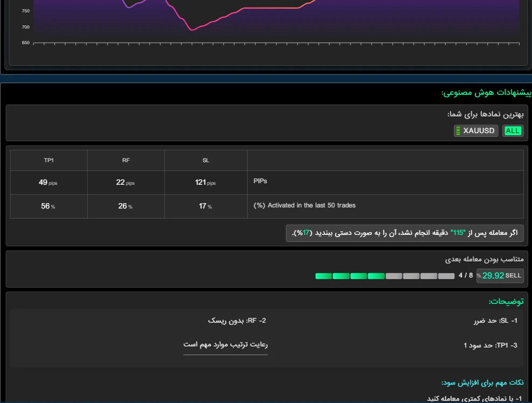
Task: Click the RF column header
Action: click(125, 161)
